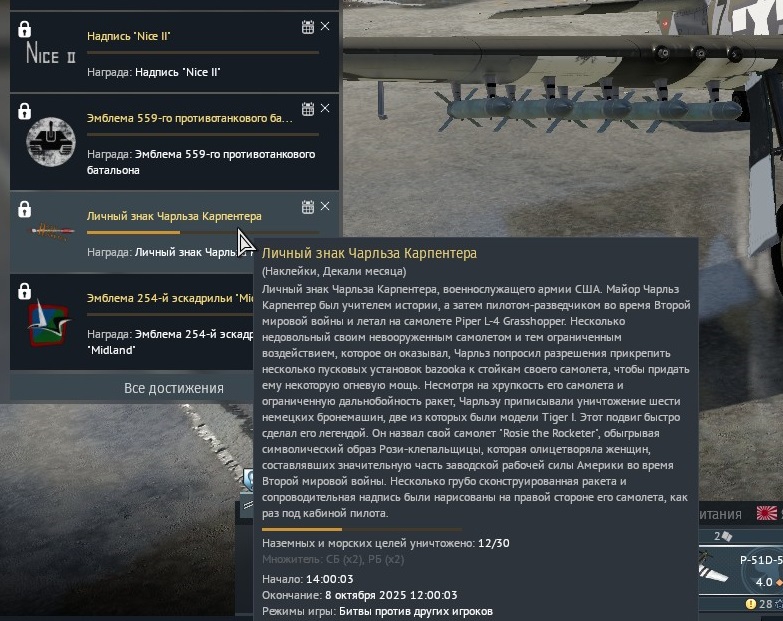Click Charles Carpenter badge progress bar
Screen dimensions: 783x621
[203, 232]
